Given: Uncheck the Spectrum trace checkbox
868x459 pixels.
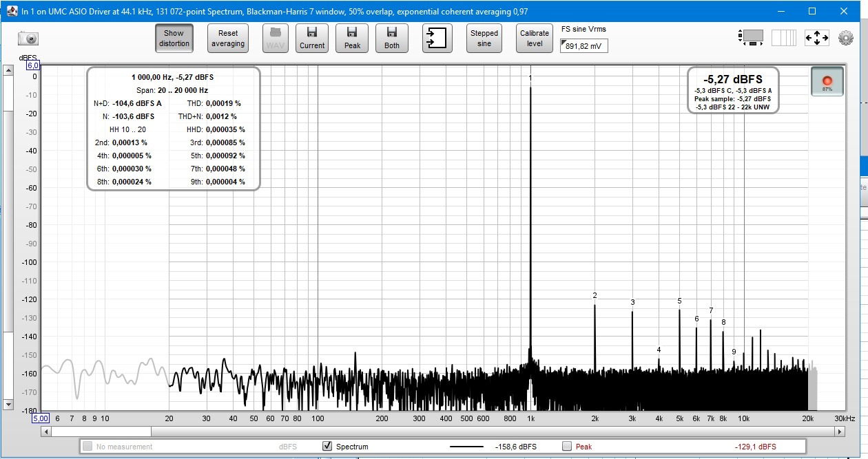Looking at the screenshot, I should click(x=327, y=447).
